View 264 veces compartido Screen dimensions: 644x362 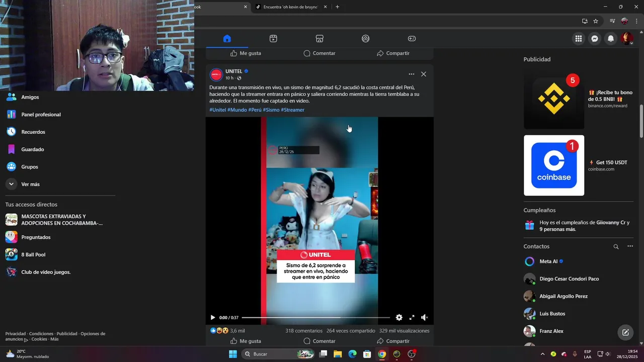click(x=351, y=331)
